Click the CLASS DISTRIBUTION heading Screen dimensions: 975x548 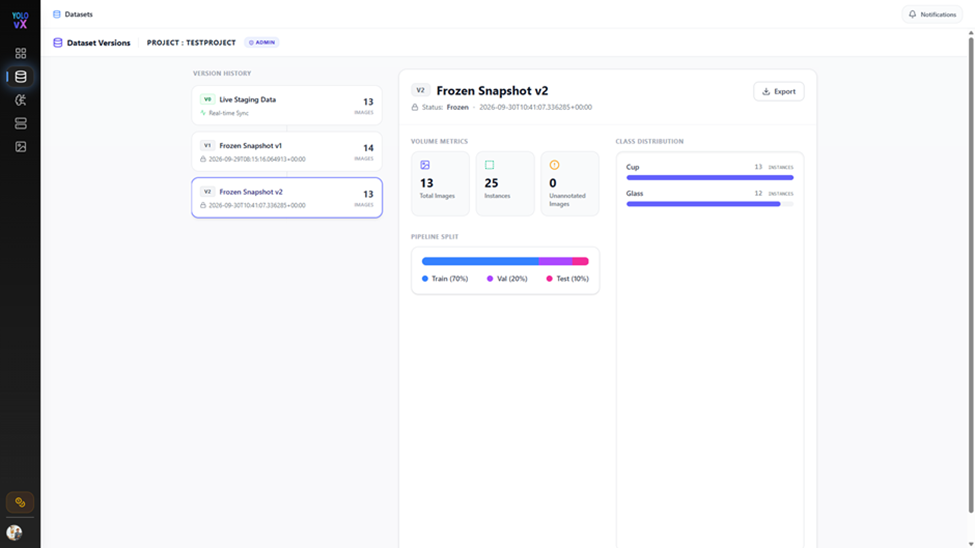[x=649, y=141]
